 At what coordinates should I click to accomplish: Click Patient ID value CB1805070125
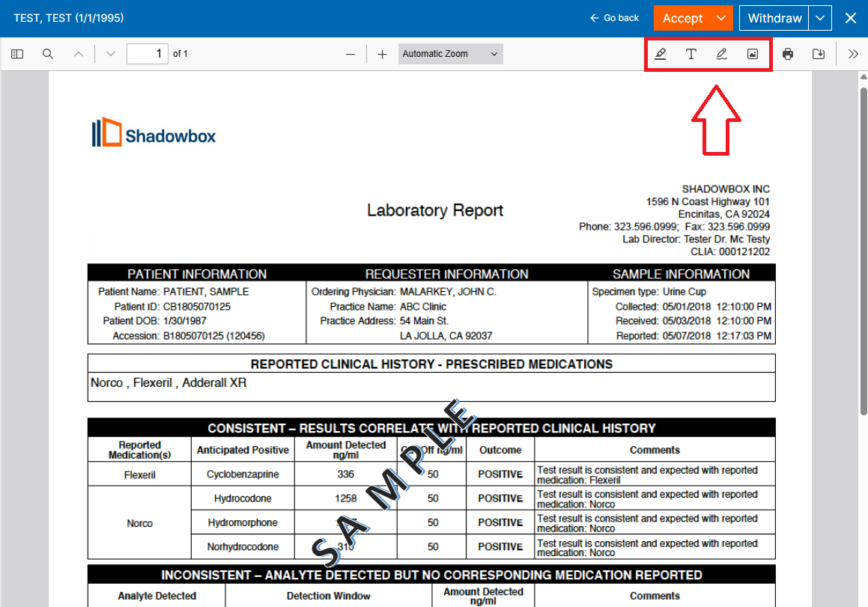[196, 307]
